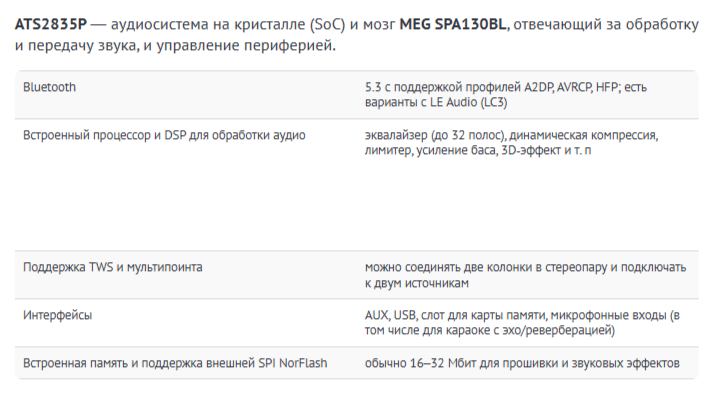Click the bold ATS2835P heading text
The height and width of the screenshot is (397, 716).
click(51, 24)
